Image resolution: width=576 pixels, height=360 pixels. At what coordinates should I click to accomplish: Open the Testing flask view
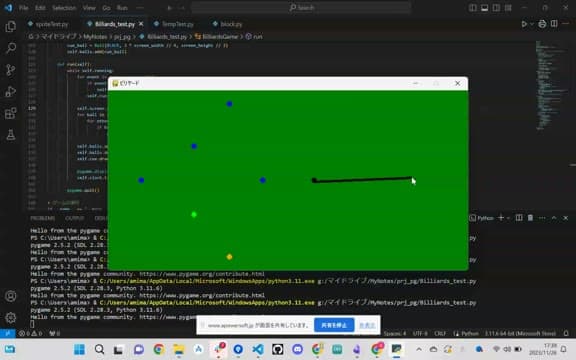pos(11,135)
